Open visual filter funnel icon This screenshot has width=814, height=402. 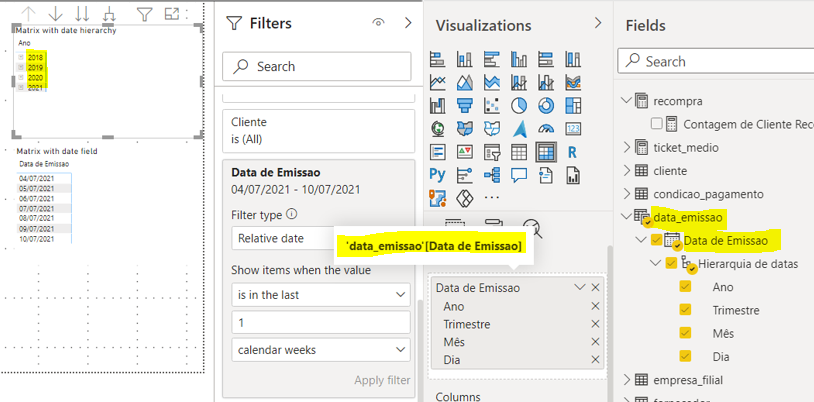click(x=144, y=14)
